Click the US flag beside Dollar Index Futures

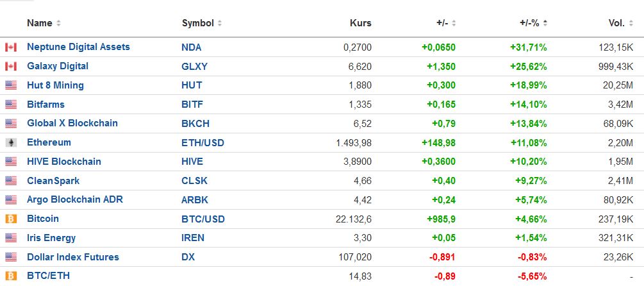click(x=10, y=257)
